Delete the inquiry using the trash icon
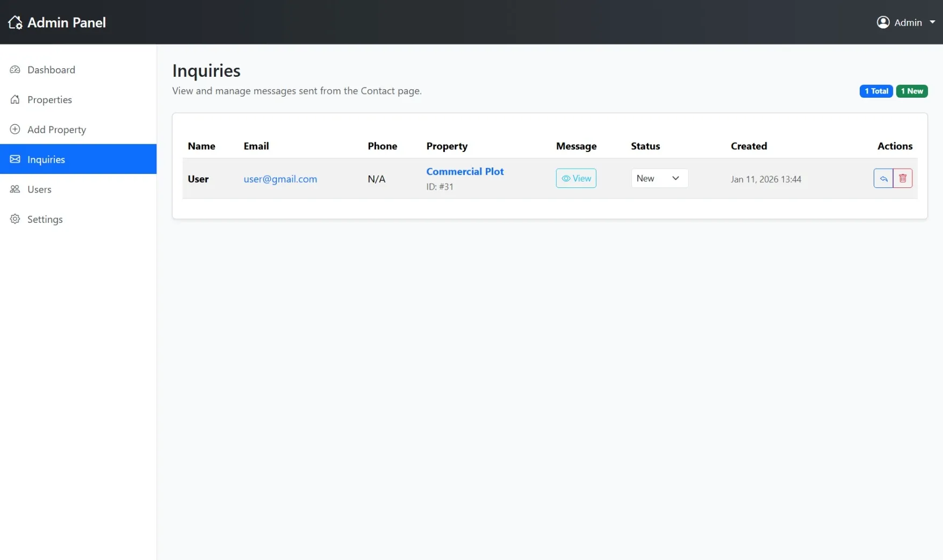 click(x=903, y=178)
